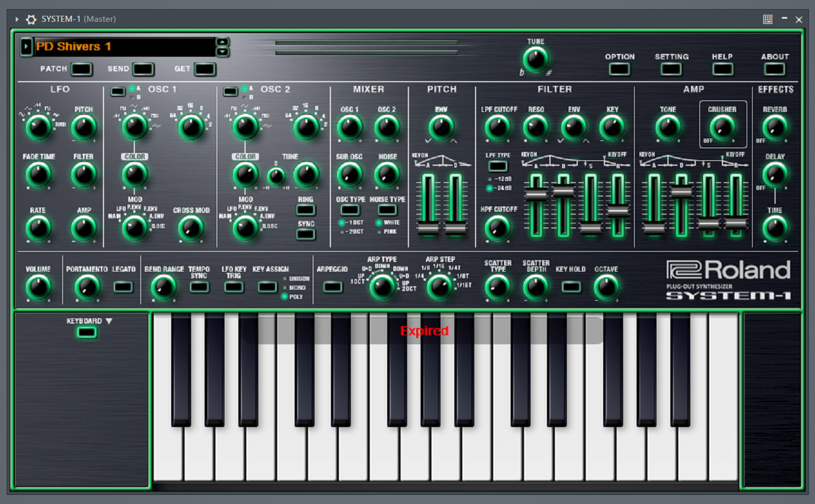Expand the plugin wrapper menu arrow

click(17, 19)
